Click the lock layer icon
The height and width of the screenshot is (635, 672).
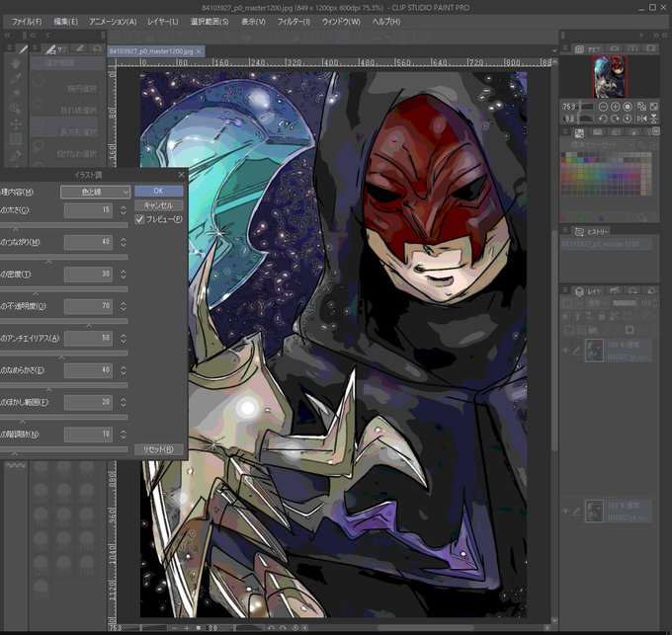(602, 316)
